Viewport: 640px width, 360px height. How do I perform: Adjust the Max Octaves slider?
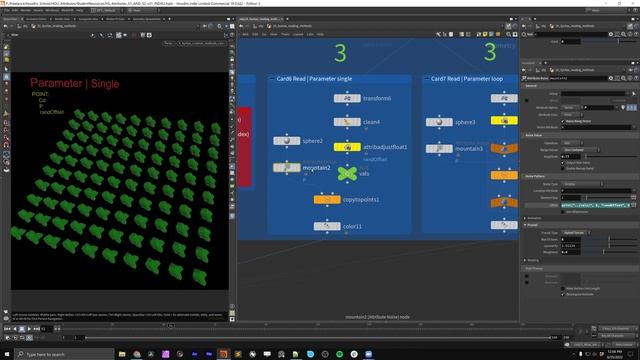point(609,239)
